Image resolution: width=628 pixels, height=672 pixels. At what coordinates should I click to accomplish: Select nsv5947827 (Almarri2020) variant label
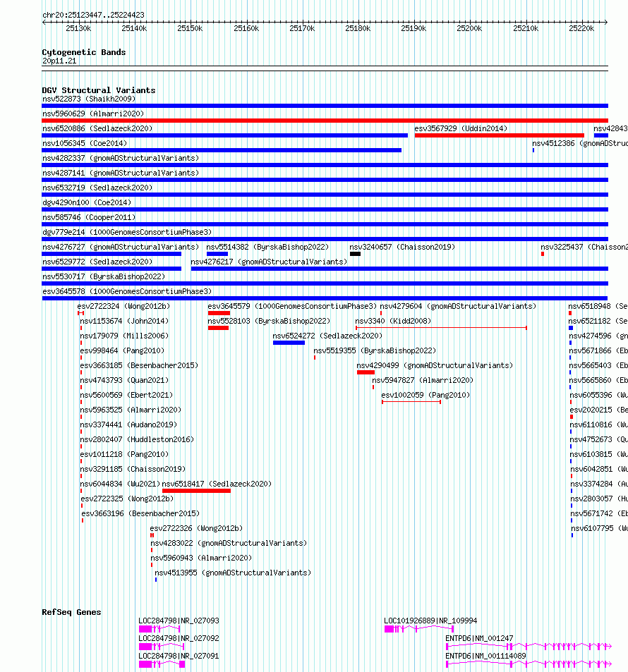(423, 380)
